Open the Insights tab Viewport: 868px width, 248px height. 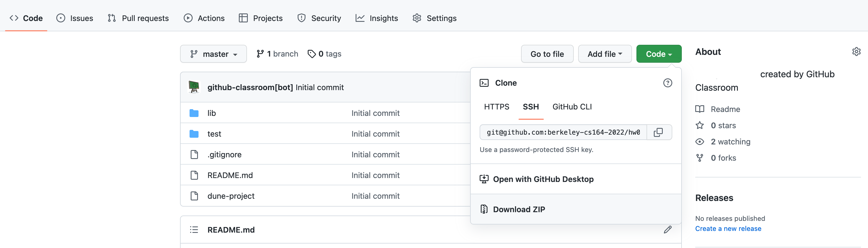point(377,18)
